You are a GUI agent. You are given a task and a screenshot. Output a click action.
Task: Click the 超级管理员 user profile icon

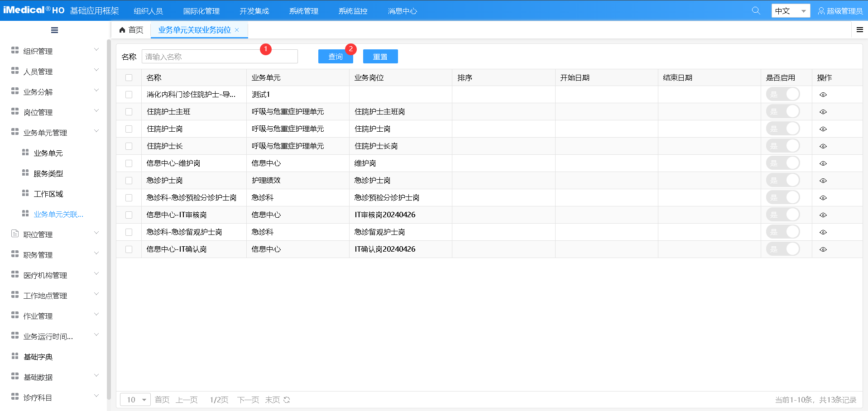tap(821, 10)
